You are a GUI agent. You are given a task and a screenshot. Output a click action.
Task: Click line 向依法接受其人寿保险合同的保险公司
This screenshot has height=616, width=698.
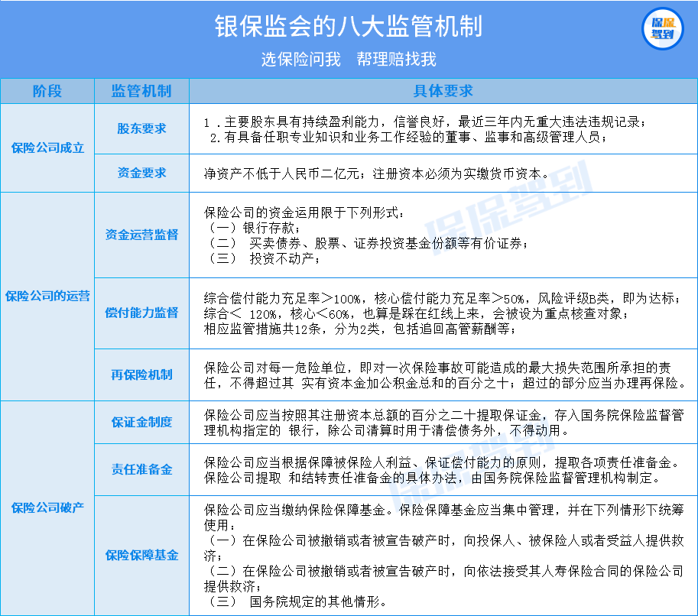click(445, 571)
